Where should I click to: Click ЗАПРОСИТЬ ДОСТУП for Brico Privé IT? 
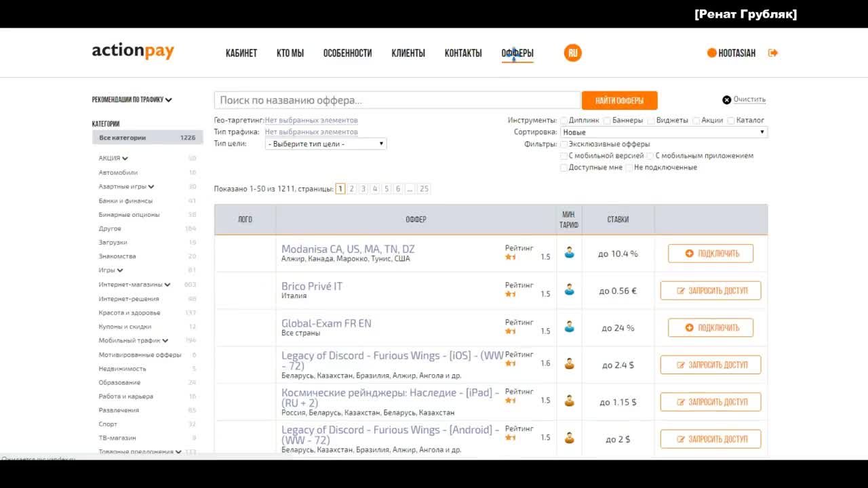point(711,291)
